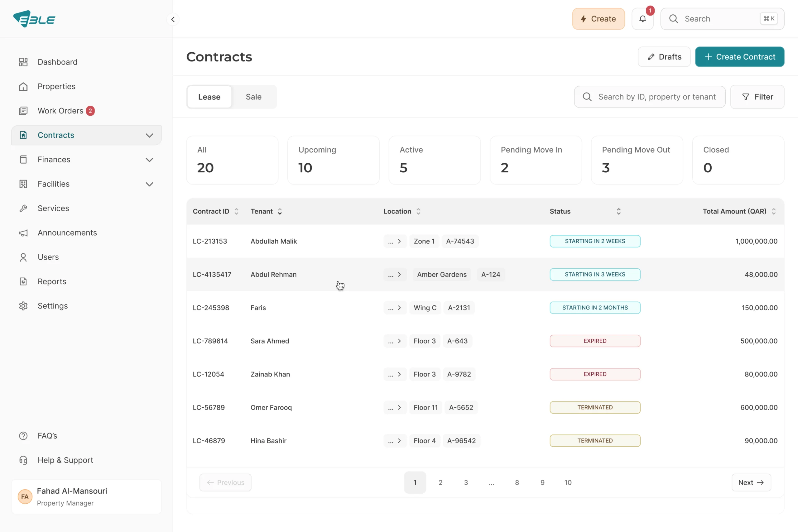Open Announcements megaphone icon
Screen dimensions: 798x532
pyautogui.click(x=23, y=233)
